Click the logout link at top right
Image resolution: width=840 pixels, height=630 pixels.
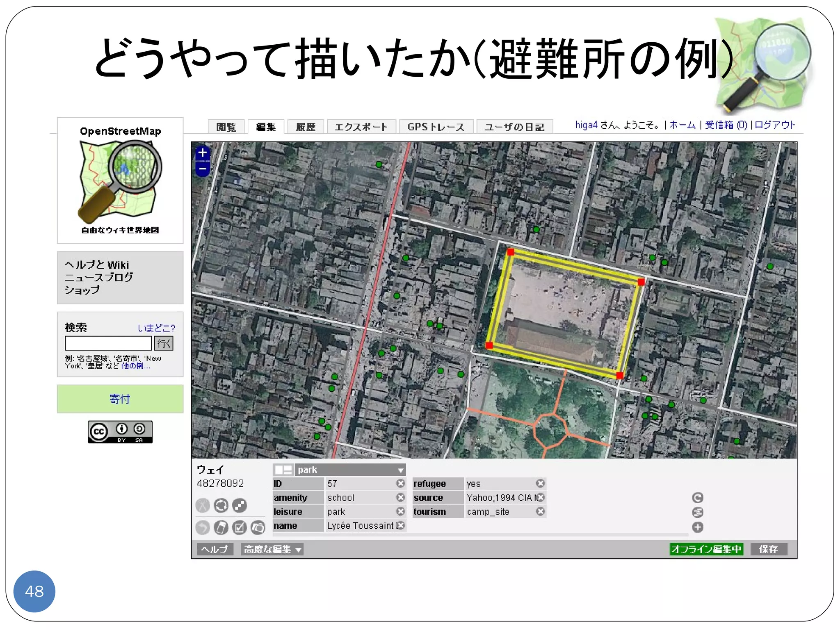point(774,125)
